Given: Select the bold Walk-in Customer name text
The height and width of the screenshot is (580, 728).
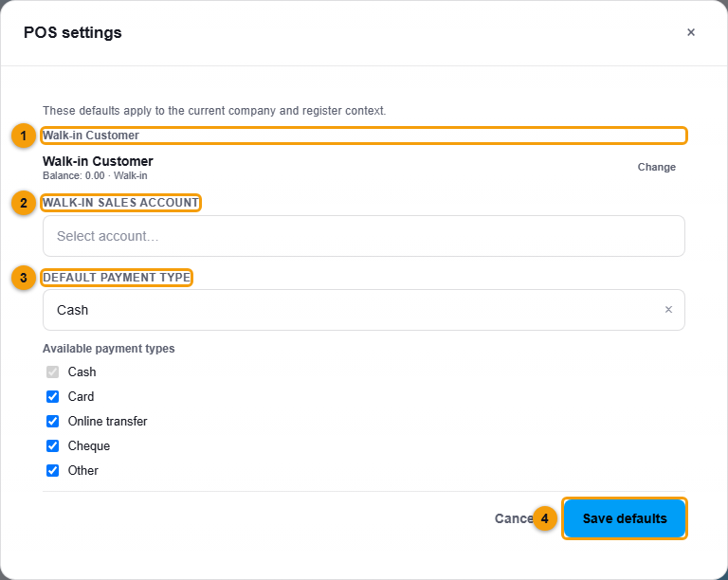Looking at the screenshot, I should point(98,161).
